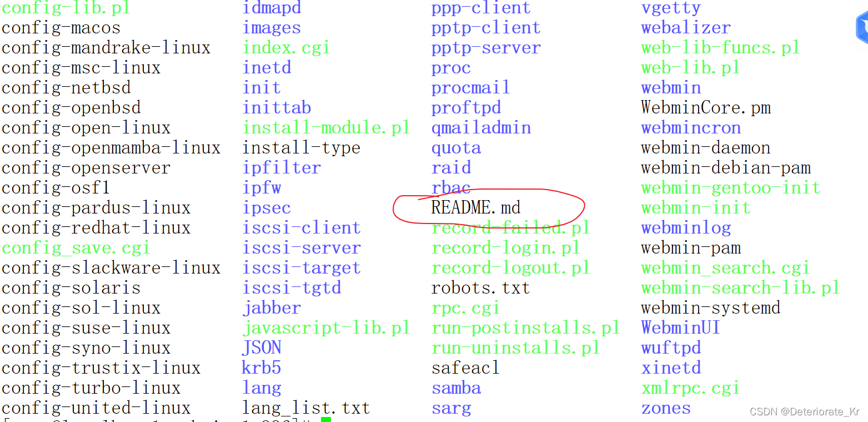Click the inetd directory

coord(267,68)
